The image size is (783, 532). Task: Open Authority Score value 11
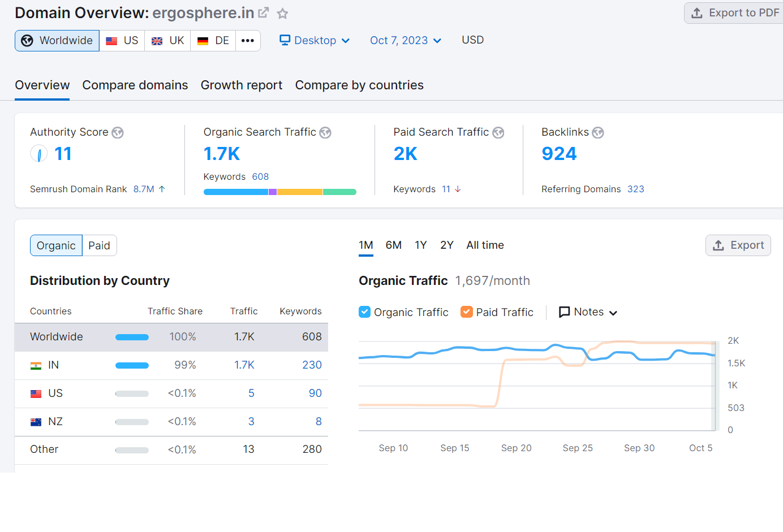click(x=63, y=154)
